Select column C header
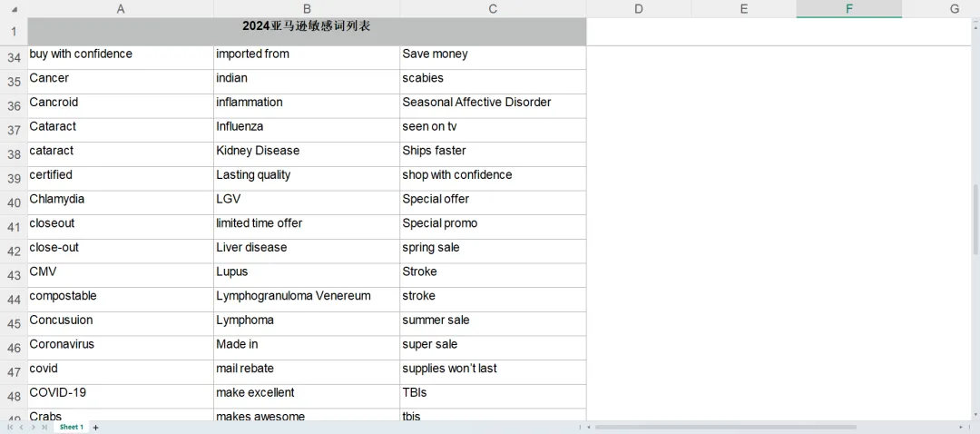This screenshot has width=980, height=434. 493,9
